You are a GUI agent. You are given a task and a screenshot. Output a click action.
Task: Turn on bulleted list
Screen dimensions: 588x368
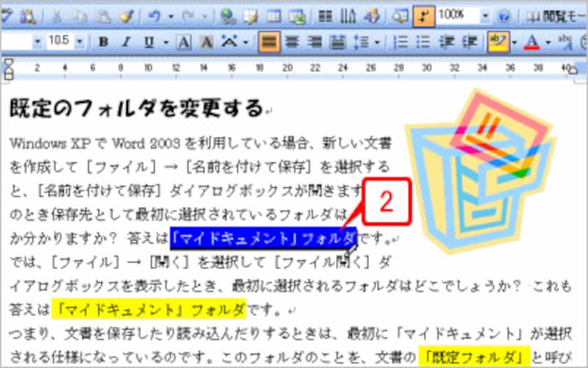[423, 43]
